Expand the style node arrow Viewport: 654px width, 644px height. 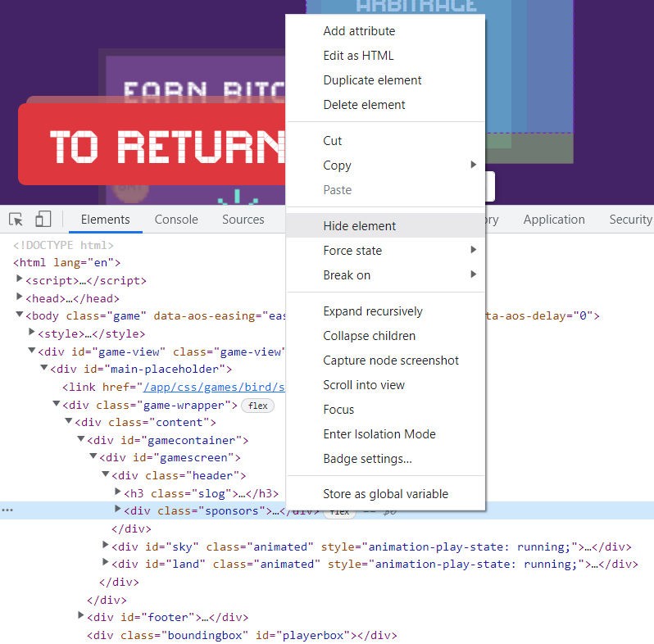[x=31, y=332]
